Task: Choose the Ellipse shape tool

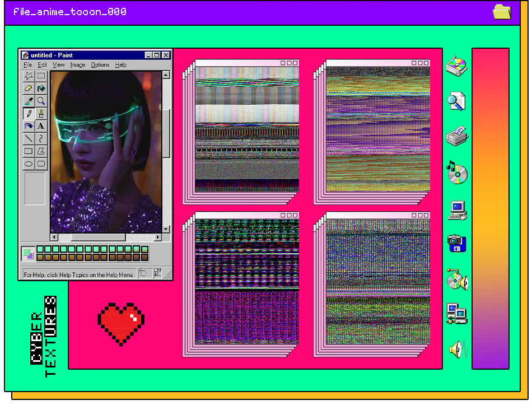Action: point(29,164)
